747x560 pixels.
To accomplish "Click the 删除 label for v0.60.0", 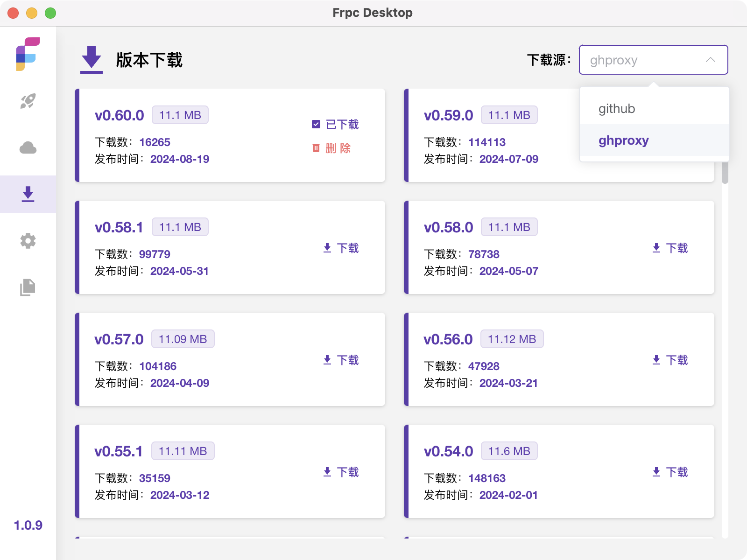I will pyautogui.click(x=338, y=148).
